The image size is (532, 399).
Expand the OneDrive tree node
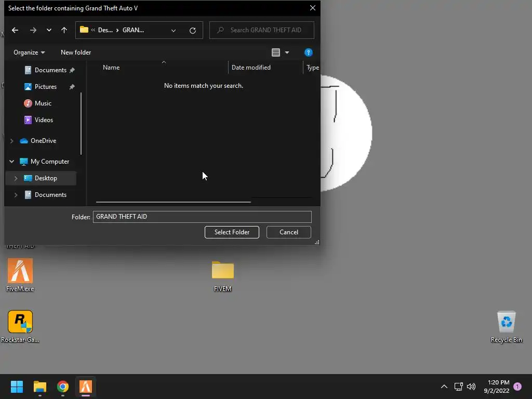point(11,141)
